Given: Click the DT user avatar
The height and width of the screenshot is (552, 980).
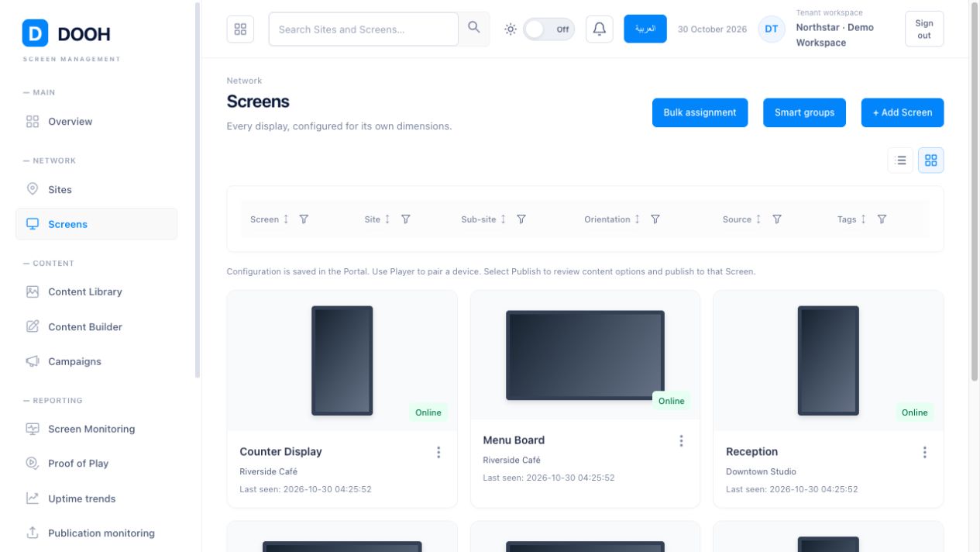Looking at the screenshot, I should coord(772,29).
